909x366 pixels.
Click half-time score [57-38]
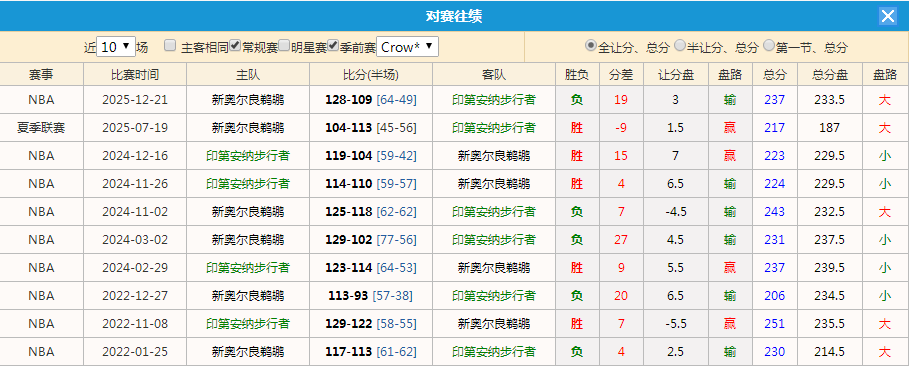392,296
